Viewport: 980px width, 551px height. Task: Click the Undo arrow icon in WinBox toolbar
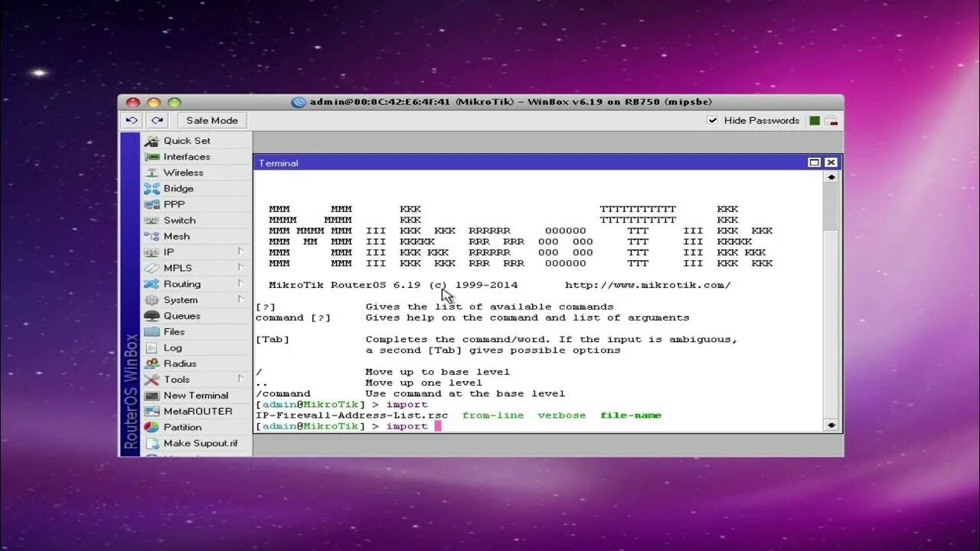coord(132,120)
